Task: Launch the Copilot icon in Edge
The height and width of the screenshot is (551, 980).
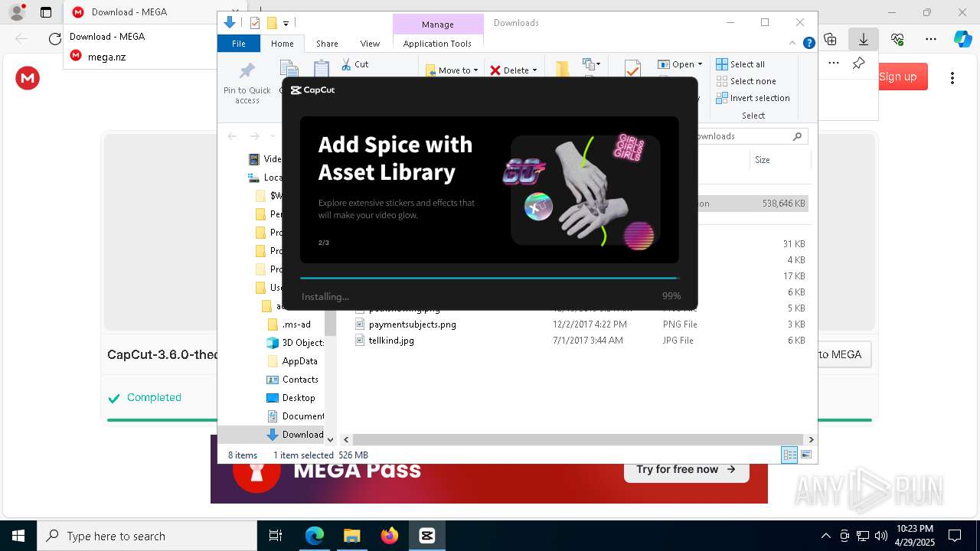Action: tap(962, 39)
